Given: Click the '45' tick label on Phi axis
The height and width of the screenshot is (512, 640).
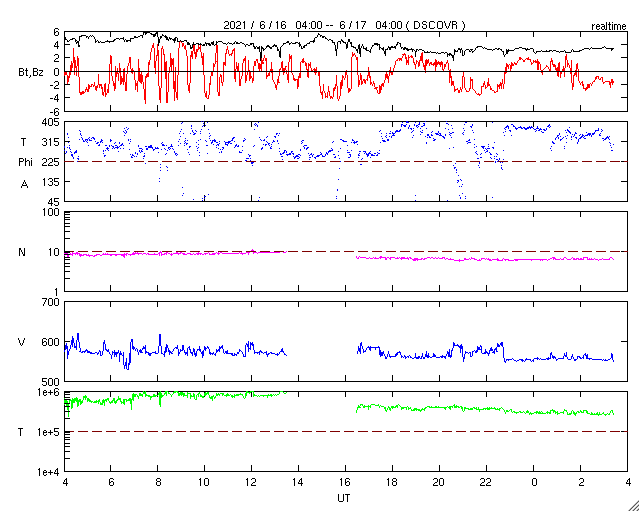Looking at the screenshot, I should click(55, 201).
